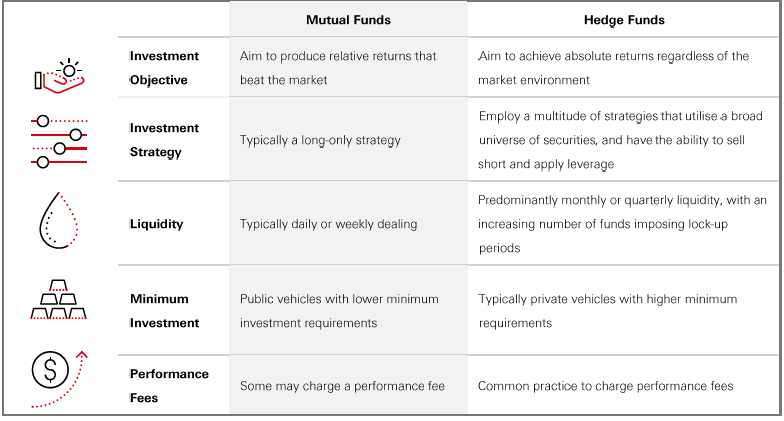
Task: Click the Liquidity row label
Action: [x=157, y=224]
